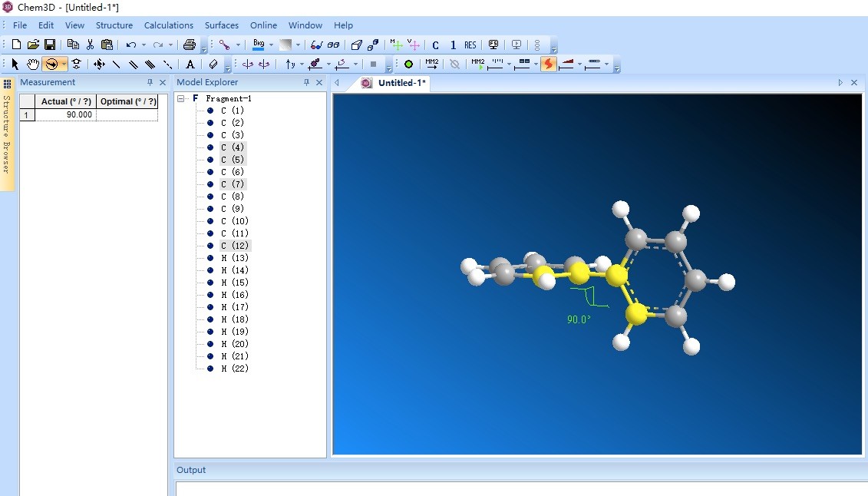
Task: Show atom serial numbers with the 1 icon
Action: click(452, 45)
